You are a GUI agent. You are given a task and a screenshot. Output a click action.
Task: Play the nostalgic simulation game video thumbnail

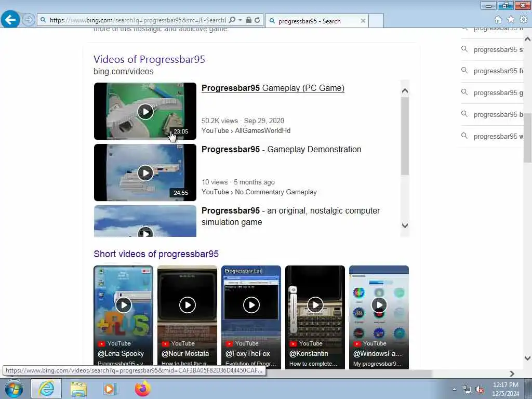click(145, 221)
